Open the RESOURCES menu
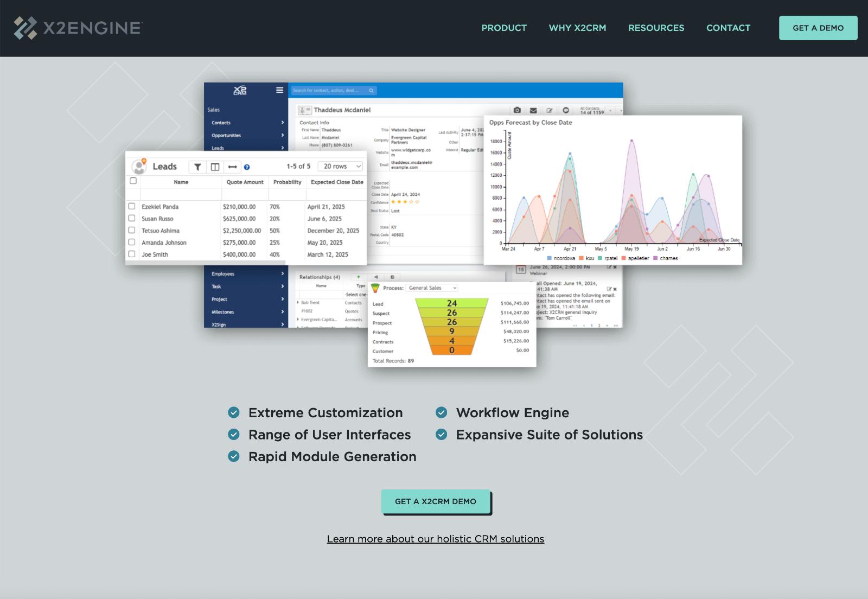The width and height of the screenshot is (868, 599). (656, 28)
